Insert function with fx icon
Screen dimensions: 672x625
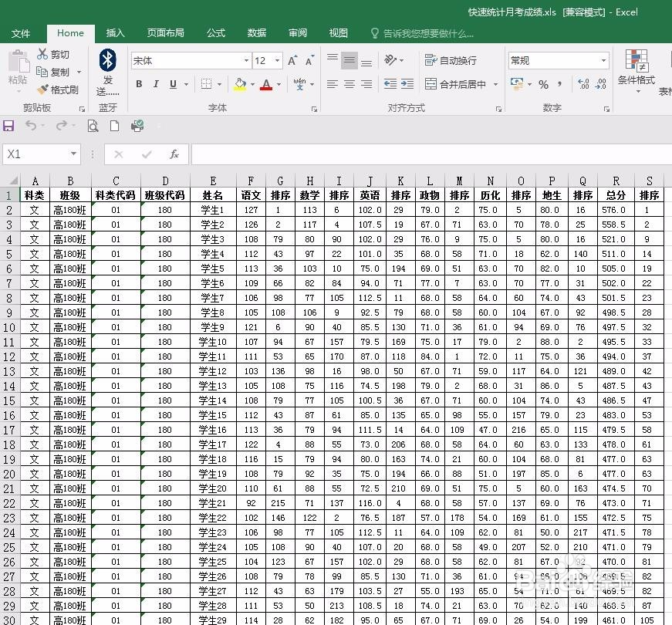(x=174, y=154)
